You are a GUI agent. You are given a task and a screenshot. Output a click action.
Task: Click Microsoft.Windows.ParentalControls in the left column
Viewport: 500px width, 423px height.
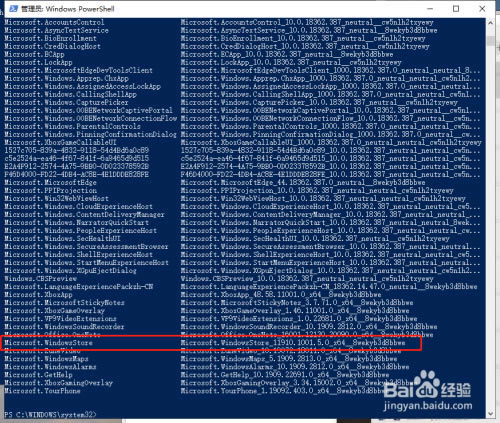click(x=72, y=126)
